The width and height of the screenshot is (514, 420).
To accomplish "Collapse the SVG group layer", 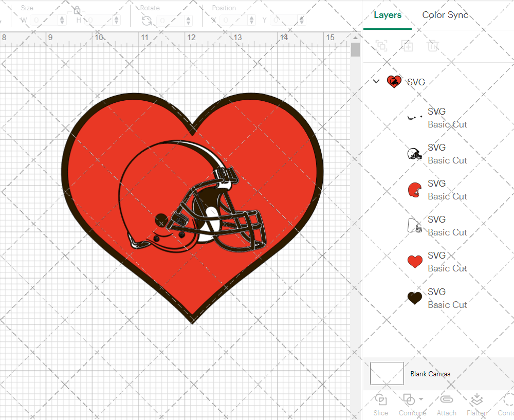I will (x=376, y=81).
